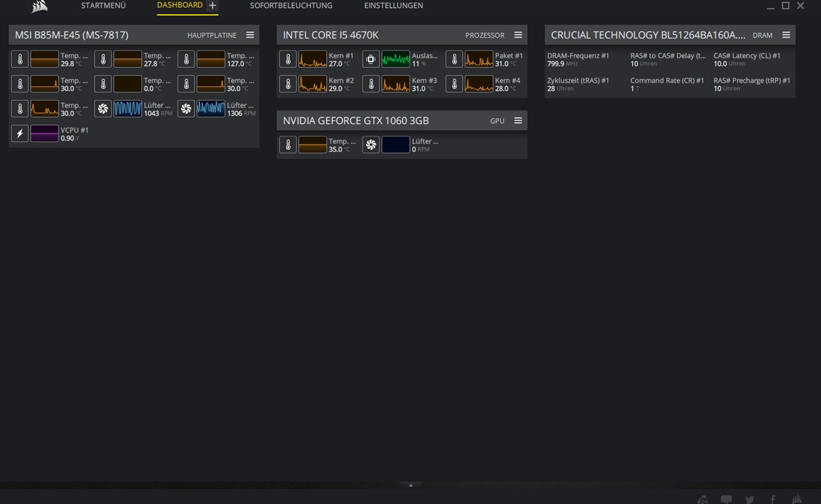Click the CRUCIAL TECHNOLOGY BL51264BA160A title

pyautogui.click(x=647, y=35)
